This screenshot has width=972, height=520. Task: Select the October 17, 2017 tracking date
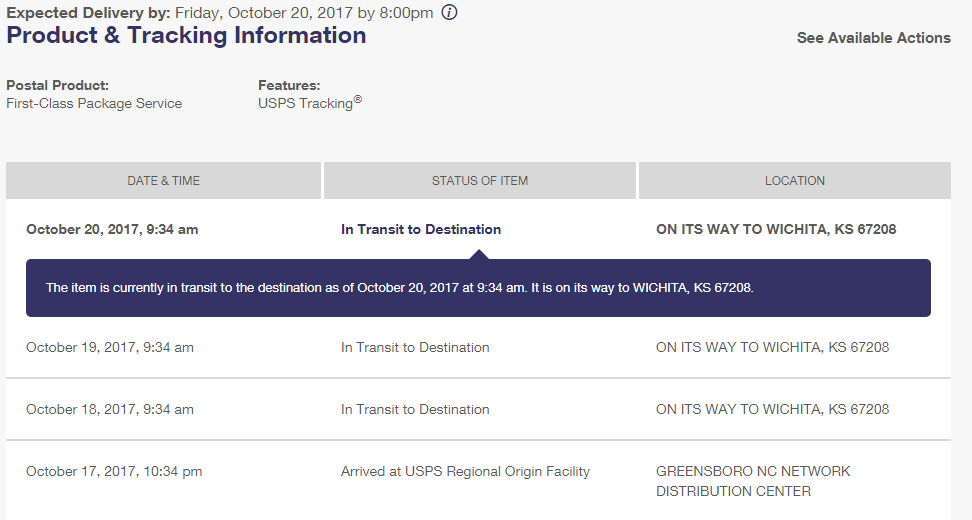pos(114,471)
